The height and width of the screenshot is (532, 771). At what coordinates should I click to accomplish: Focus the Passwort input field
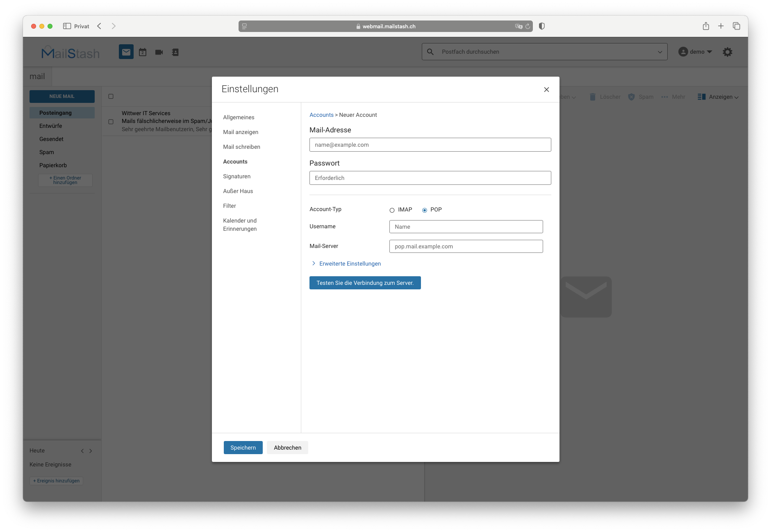coord(430,178)
